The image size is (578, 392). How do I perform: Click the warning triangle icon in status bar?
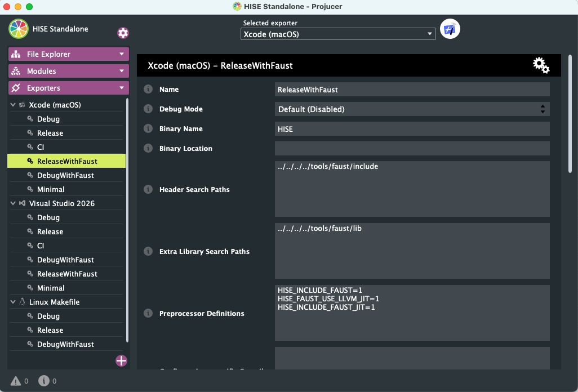(15, 381)
